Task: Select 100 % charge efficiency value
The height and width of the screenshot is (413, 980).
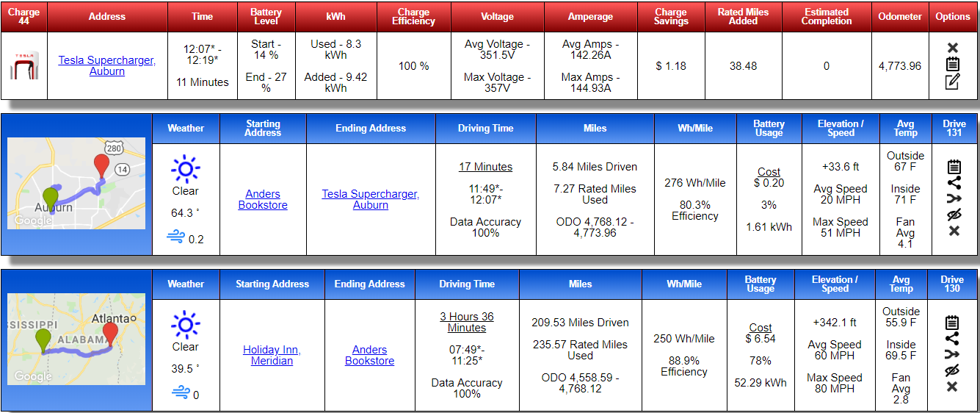Action: pyautogui.click(x=413, y=66)
